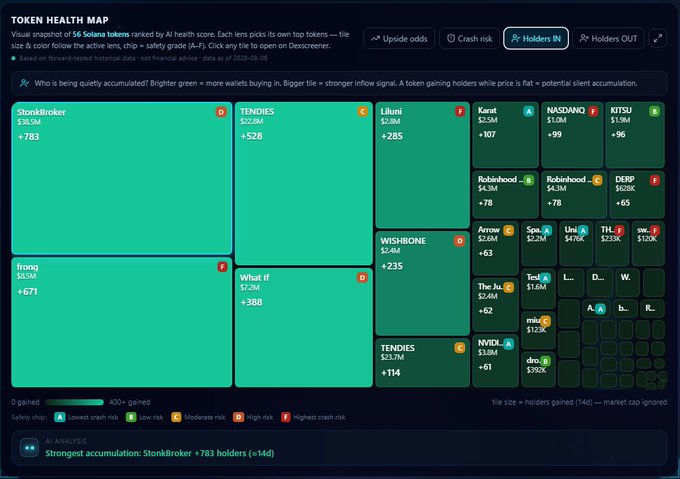Click the C grade chip on Robinhood tile
Image resolution: width=680 pixels, height=479 pixels.
point(597,180)
